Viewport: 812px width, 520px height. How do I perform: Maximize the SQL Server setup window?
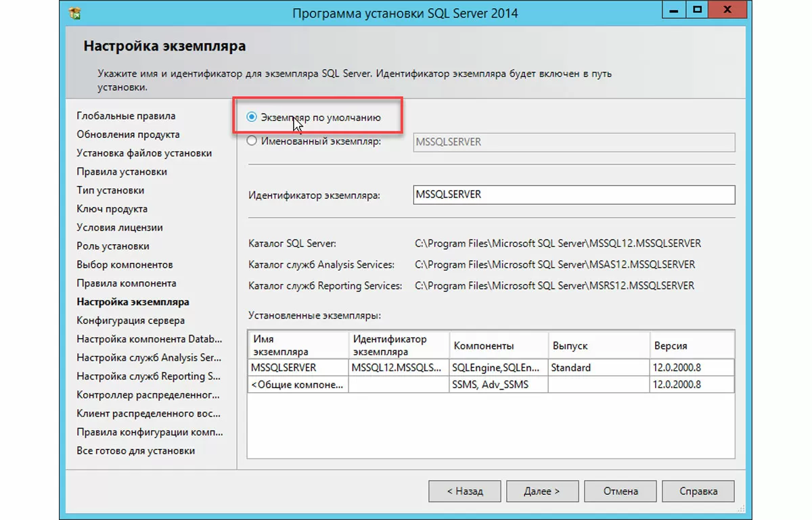697,11
